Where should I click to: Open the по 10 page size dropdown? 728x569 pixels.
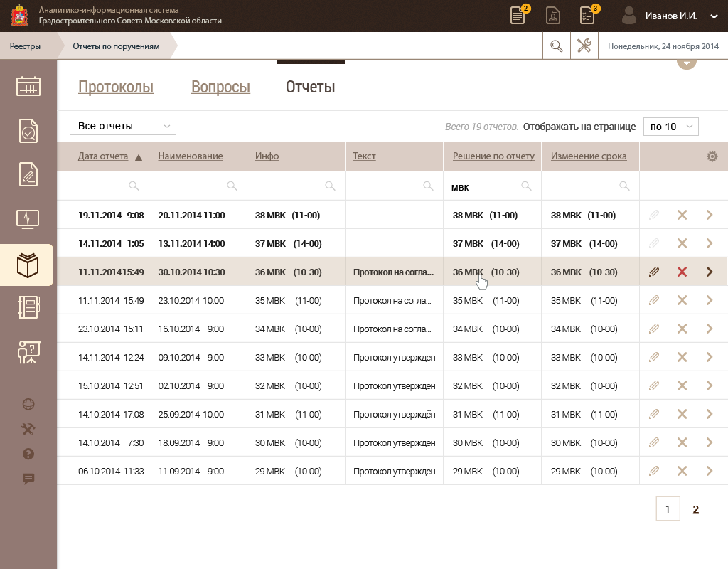(670, 127)
